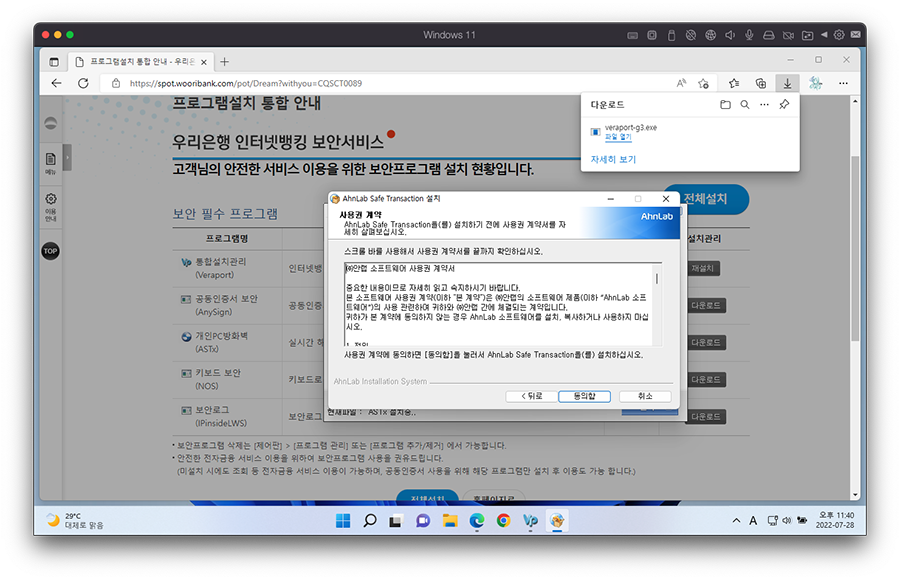Open the Veraport taskbar icon
Image resolution: width=900 pixels, height=580 pixels.
pyautogui.click(x=530, y=521)
